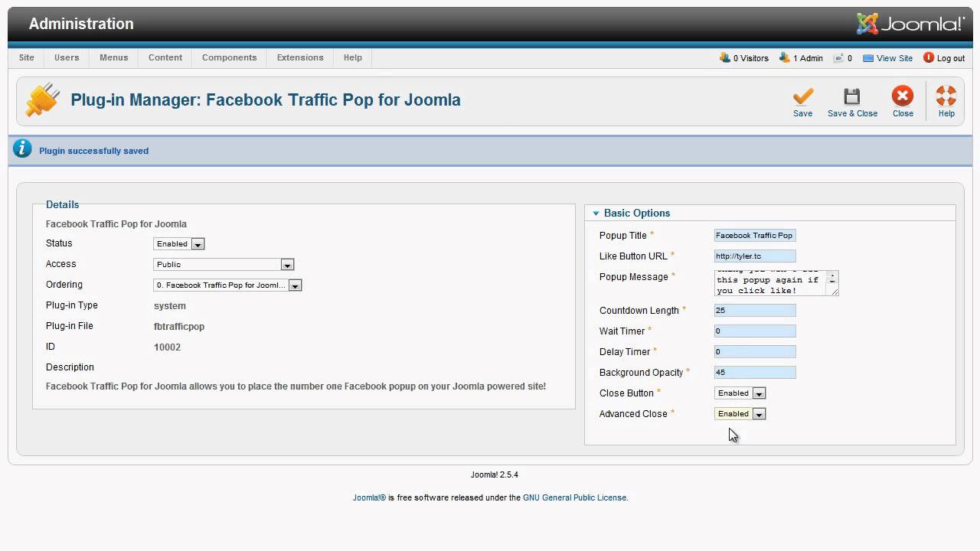Image resolution: width=980 pixels, height=551 pixels.
Task: Open the Extensions menu
Action: coord(300,57)
